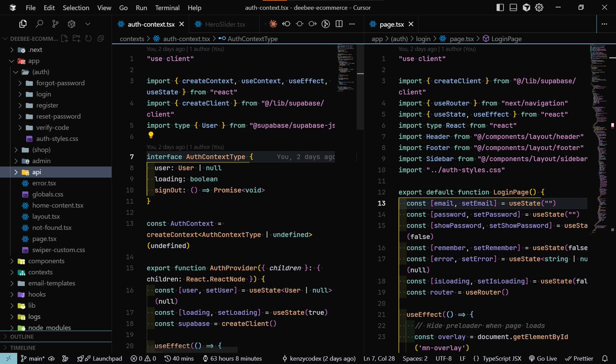
Task: Create a new file in explorer
Action: pyautogui.click(x=64, y=39)
